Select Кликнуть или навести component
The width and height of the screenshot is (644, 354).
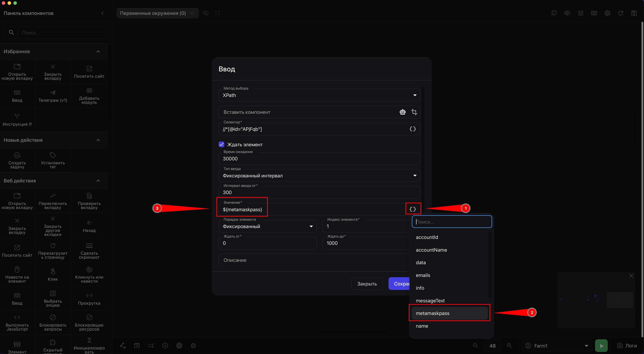tap(89, 275)
